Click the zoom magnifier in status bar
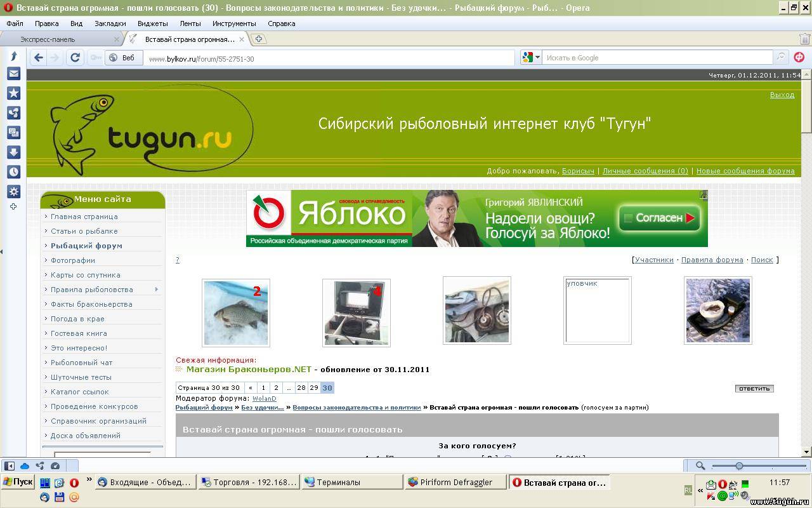 700,465
